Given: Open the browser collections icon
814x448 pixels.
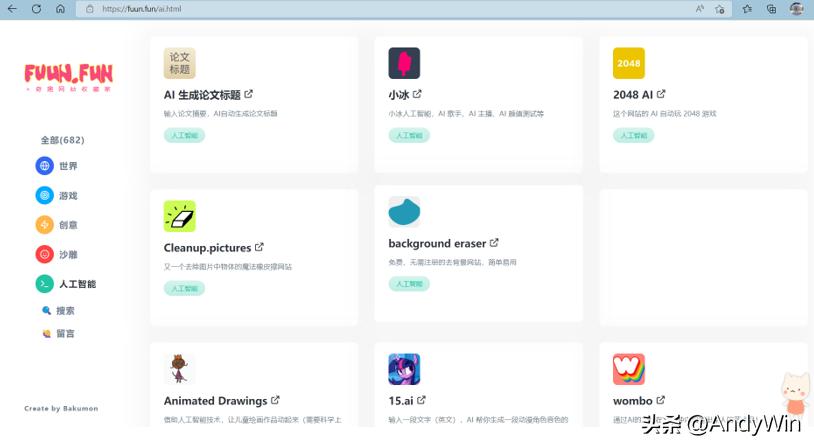Looking at the screenshot, I should [x=771, y=9].
